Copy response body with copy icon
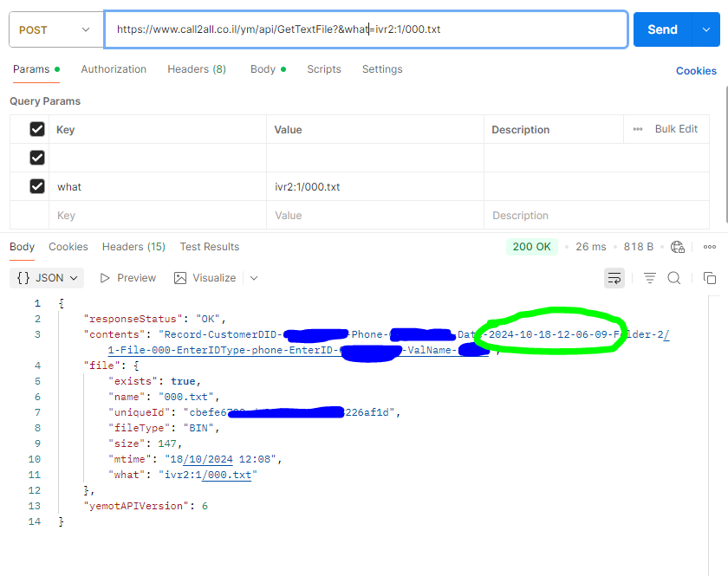 [709, 278]
